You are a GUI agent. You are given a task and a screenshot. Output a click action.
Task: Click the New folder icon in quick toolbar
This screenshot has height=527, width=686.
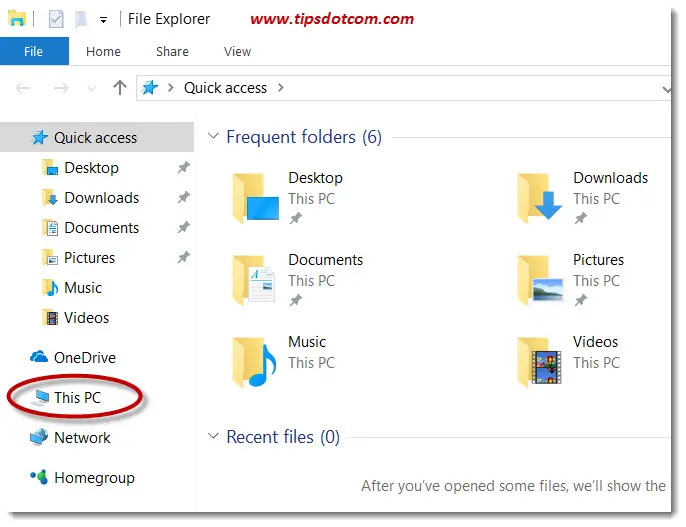(80, 19)
